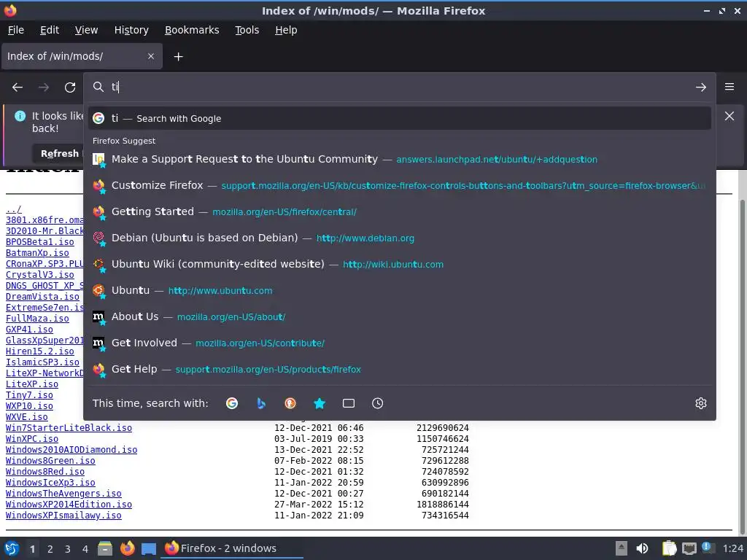747x560 pixels.
Task: Download WXP10.iso
Action: [29, 406]
